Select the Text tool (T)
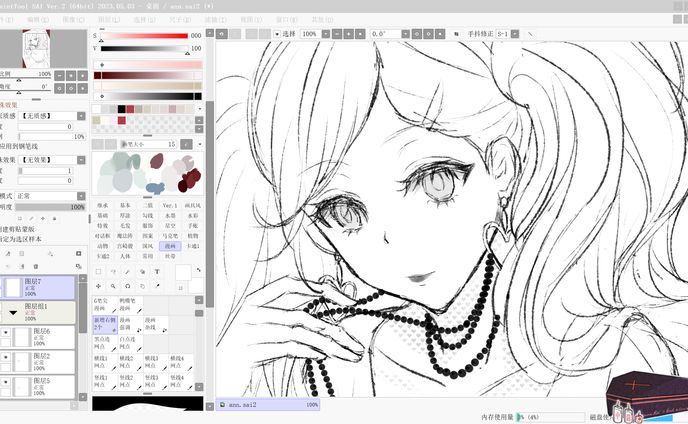 157,270
